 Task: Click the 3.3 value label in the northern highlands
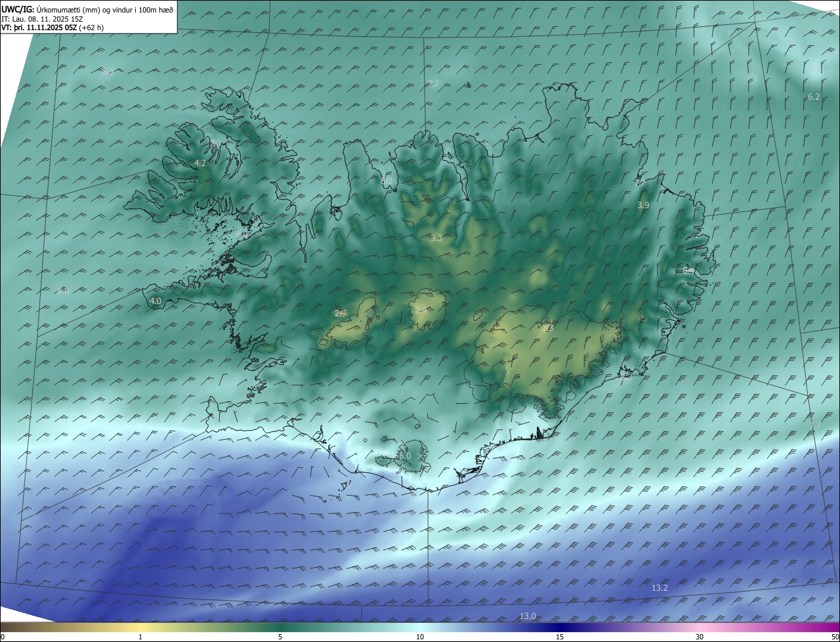(436, 238)
